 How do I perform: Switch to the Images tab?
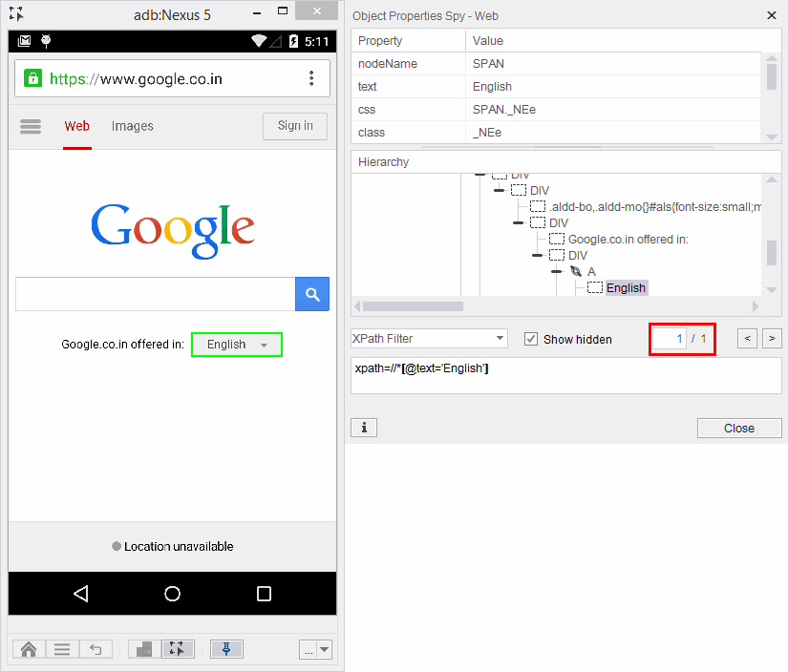pos(132,126)
